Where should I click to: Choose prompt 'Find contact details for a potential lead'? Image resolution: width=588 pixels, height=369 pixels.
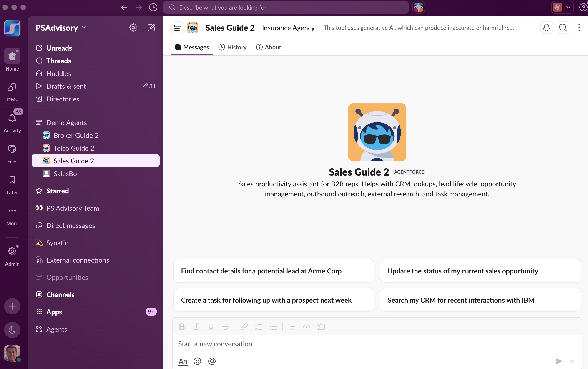274,271
